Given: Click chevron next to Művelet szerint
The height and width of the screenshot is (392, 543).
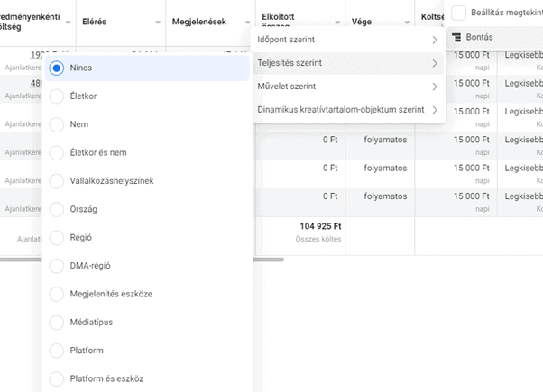Looking at the screenshot, I should tap(435, 87).
